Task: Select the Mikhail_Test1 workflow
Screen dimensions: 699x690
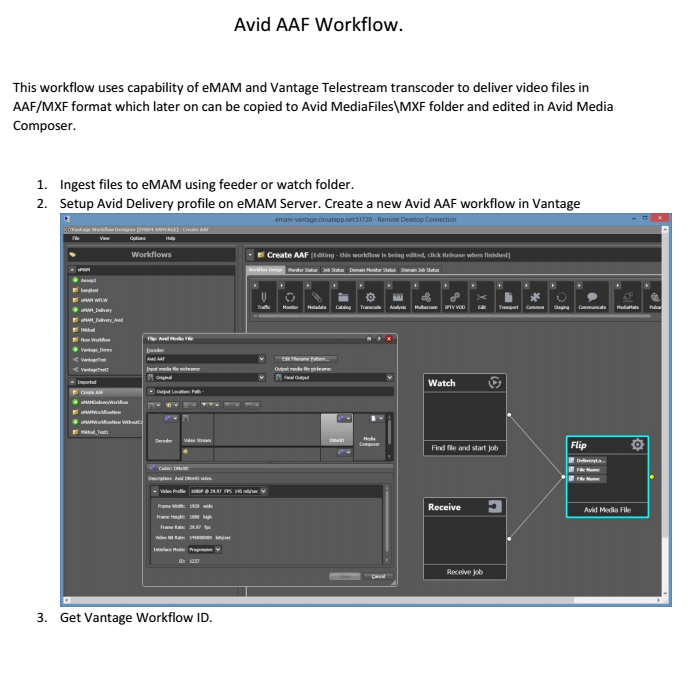Action: pos(94,432)
